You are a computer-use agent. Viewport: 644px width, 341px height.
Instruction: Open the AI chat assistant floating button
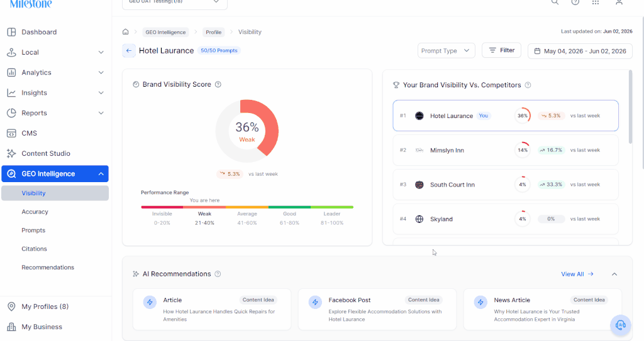[x=621, y=325]
